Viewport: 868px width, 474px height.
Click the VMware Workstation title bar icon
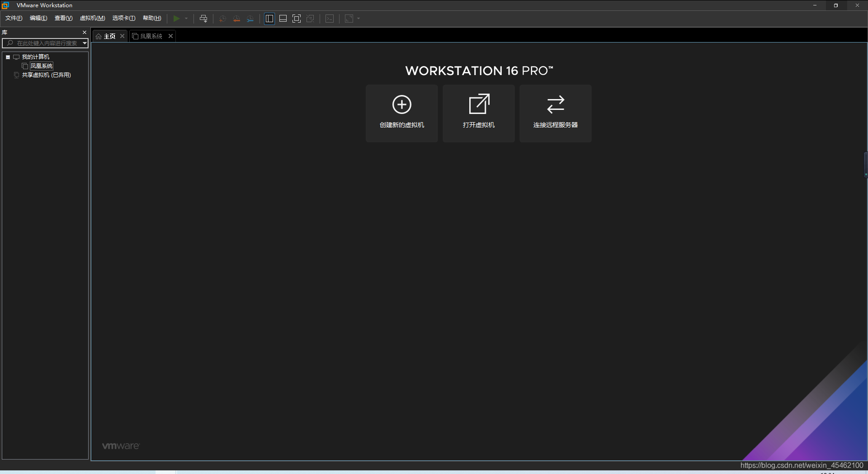point(5,5)
